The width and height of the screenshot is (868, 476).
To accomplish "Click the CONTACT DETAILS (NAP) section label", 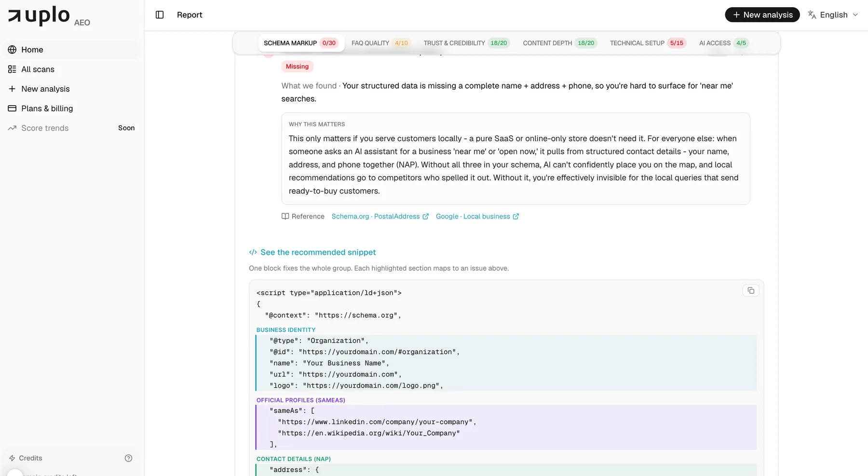I will click(x=294, y=459).
